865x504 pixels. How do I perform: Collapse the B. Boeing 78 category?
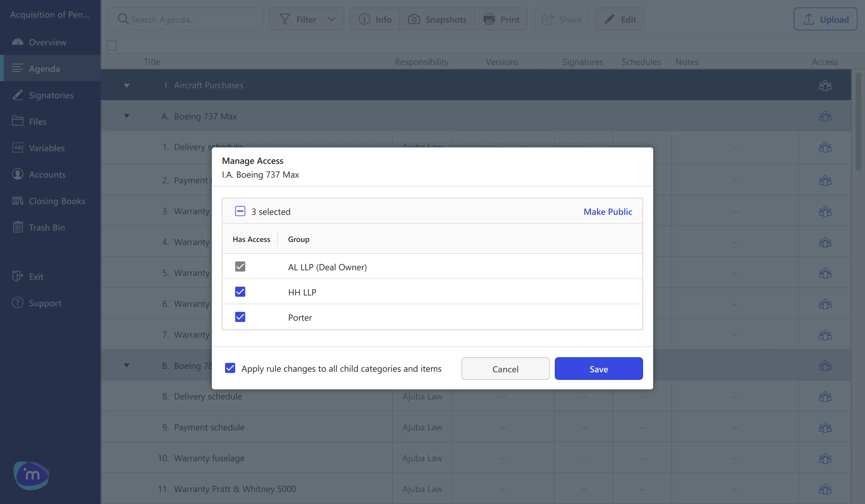[x=127, y=365]
